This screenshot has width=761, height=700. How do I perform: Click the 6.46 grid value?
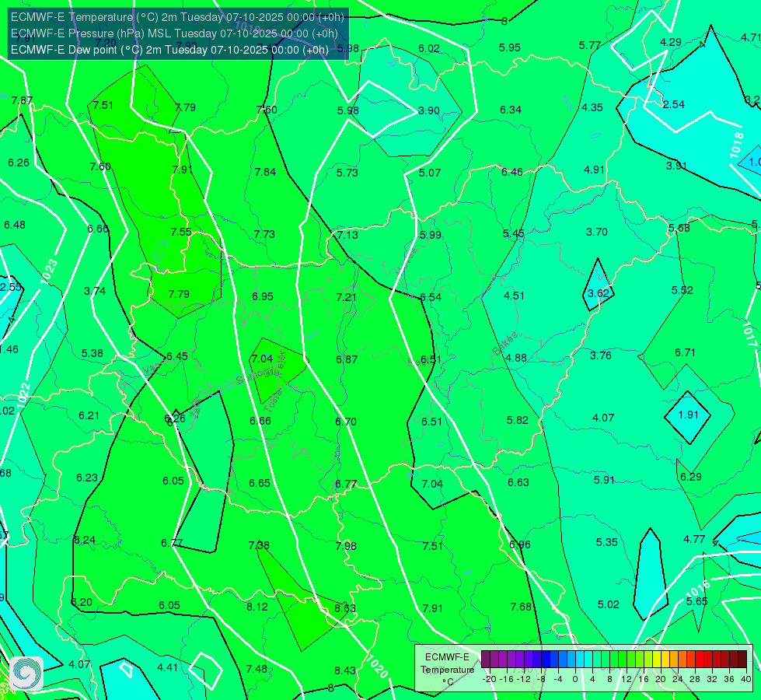pyautogui.click(x=512, y=172)
